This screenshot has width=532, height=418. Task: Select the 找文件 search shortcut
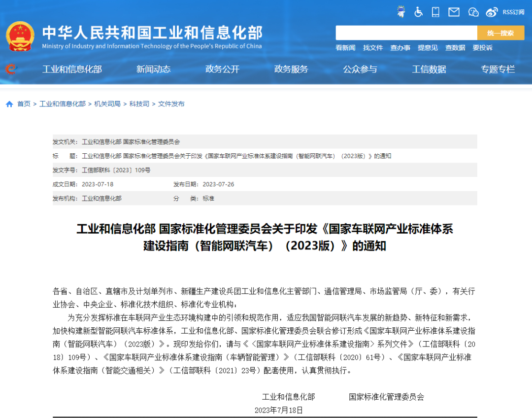coord(373,48)
